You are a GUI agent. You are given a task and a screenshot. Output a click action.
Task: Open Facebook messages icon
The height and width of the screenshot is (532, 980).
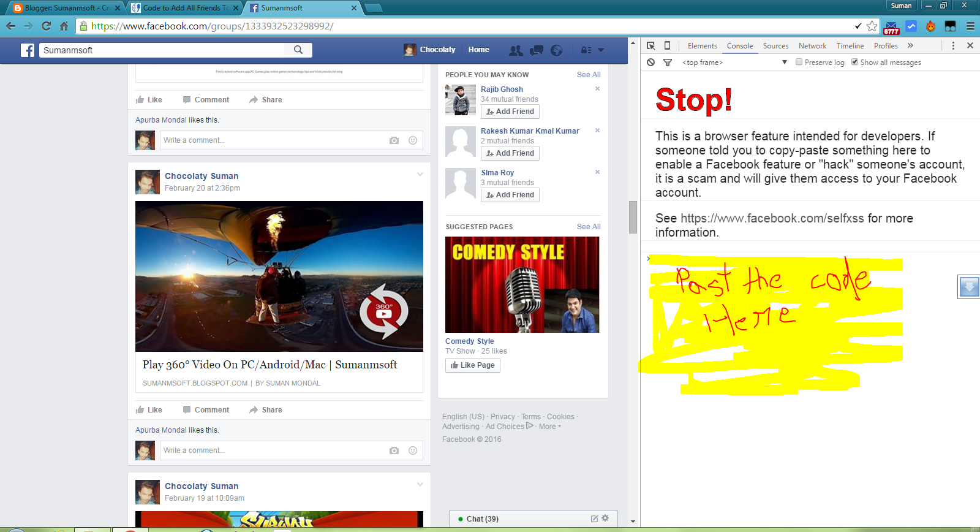537,50
